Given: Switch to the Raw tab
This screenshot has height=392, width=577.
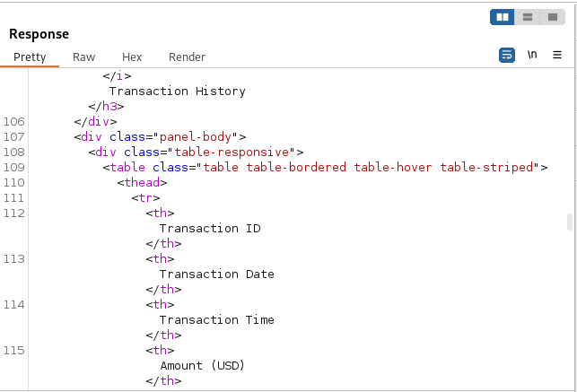Looking at the screenshot, I should [x=83, y=57].
